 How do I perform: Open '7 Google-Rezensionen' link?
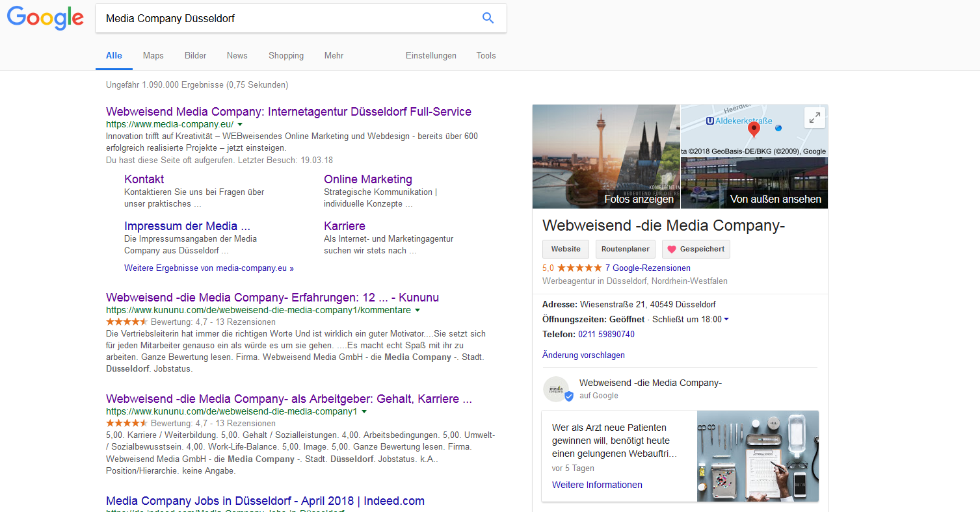(x=648, y=268)
